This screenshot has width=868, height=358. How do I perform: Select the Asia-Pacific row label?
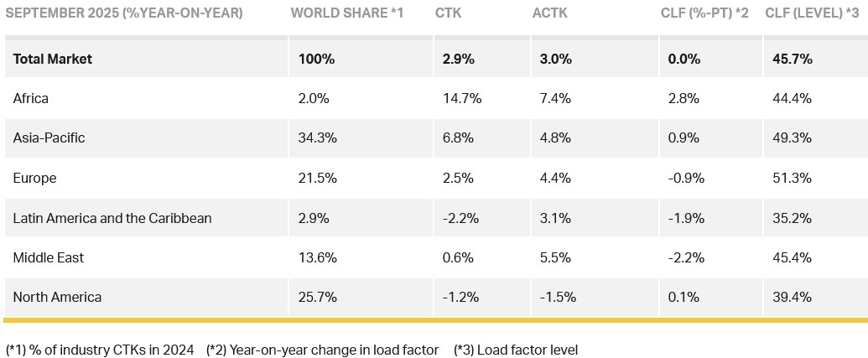click(49, 137)
